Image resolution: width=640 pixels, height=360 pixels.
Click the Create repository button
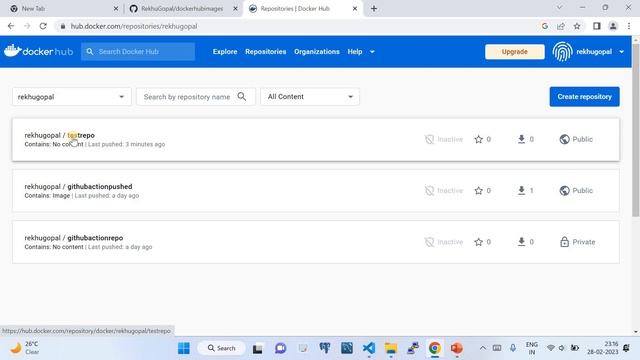(584, 97)
